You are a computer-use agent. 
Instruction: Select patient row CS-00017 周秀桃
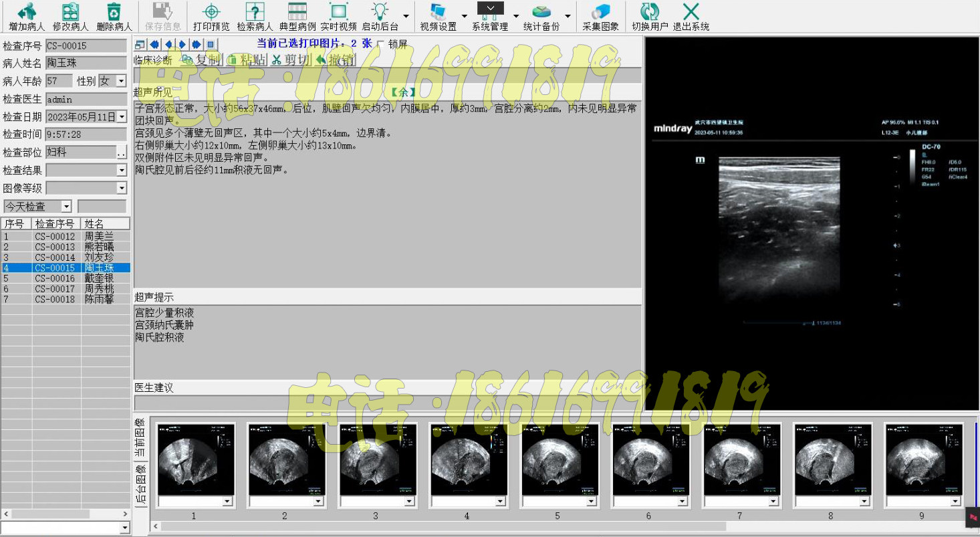click(x=66, y=289)
